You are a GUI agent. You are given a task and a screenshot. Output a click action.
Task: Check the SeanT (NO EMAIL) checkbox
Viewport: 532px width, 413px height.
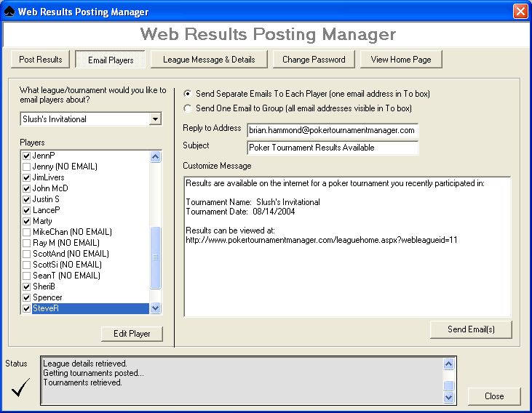pos(26,276)
